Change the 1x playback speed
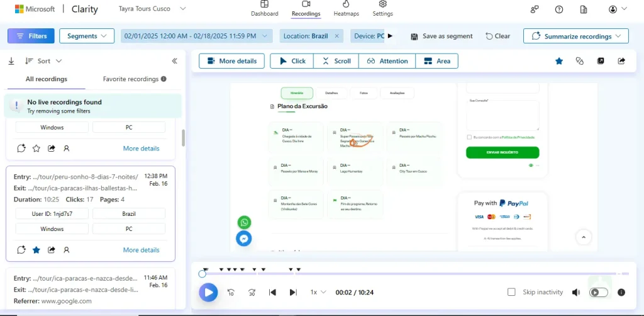 318,292
